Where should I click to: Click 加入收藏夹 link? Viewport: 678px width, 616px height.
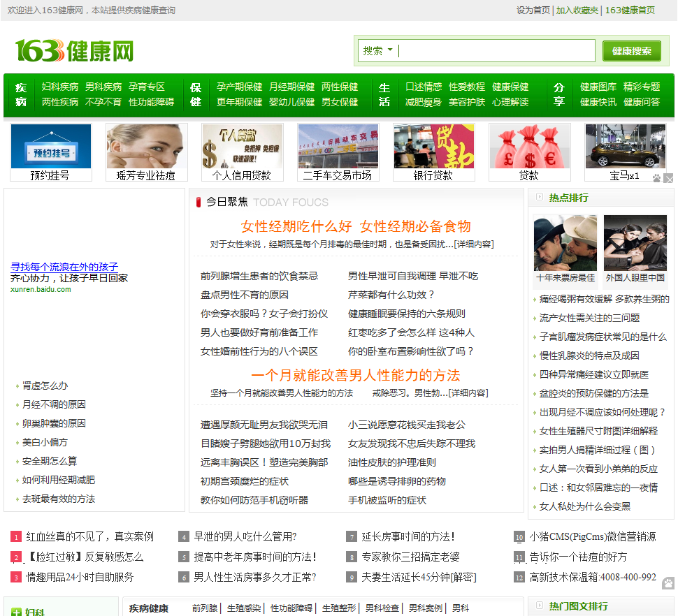coord(577,10)
